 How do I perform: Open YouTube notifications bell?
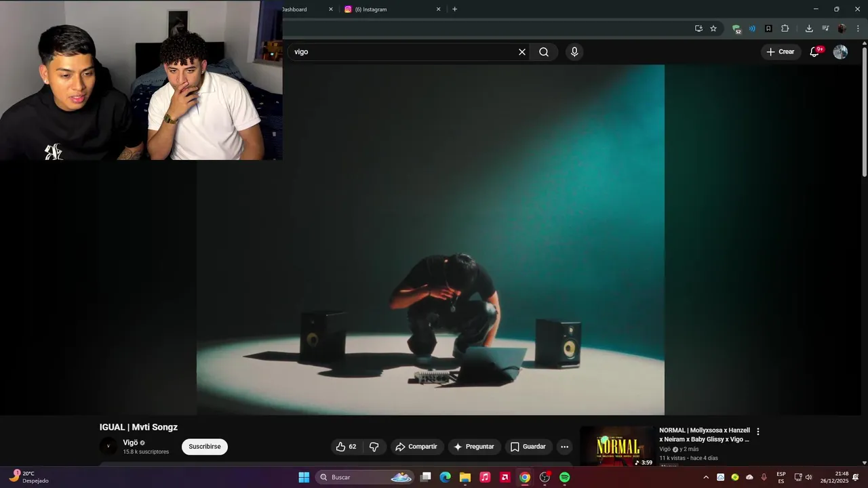(x=815, y=52)
